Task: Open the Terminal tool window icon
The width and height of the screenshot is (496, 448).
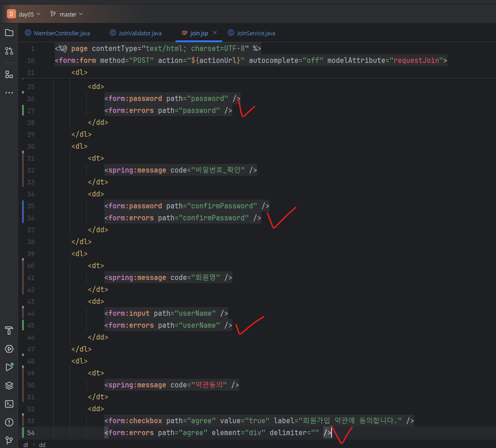Action: point(9,404)
